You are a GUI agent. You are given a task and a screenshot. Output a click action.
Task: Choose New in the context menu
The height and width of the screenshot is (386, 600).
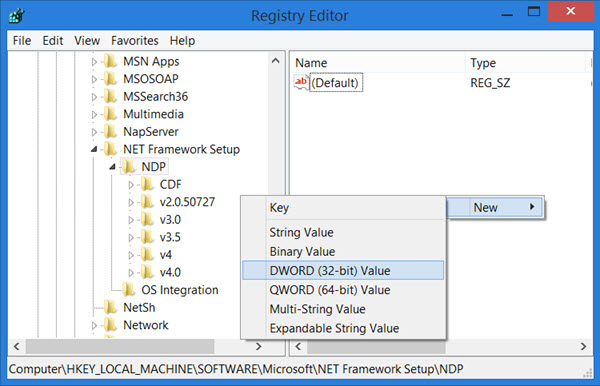coord(495,207)
